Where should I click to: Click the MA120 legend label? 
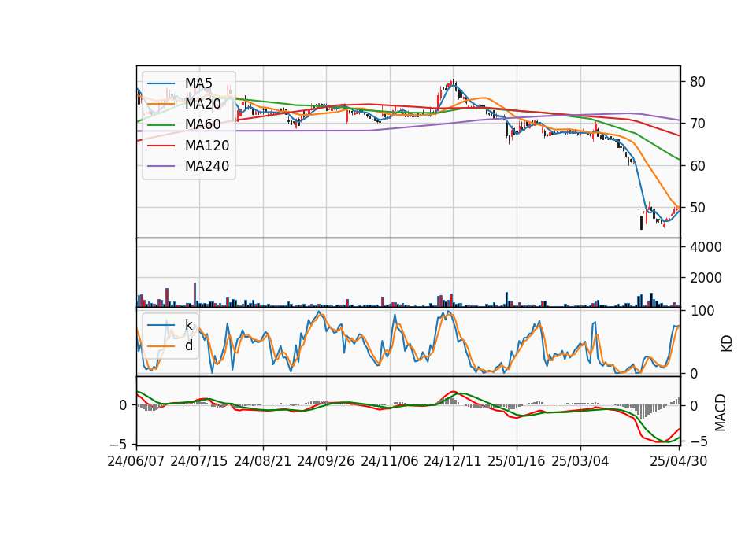click(x=207, y=146)
